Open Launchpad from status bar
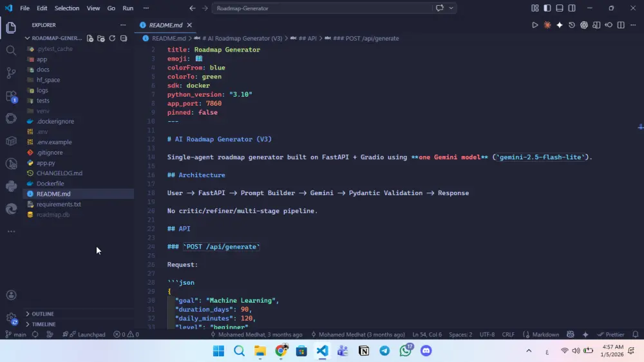Viewport: 644px width, 362px height. click(x=84, y=334)
